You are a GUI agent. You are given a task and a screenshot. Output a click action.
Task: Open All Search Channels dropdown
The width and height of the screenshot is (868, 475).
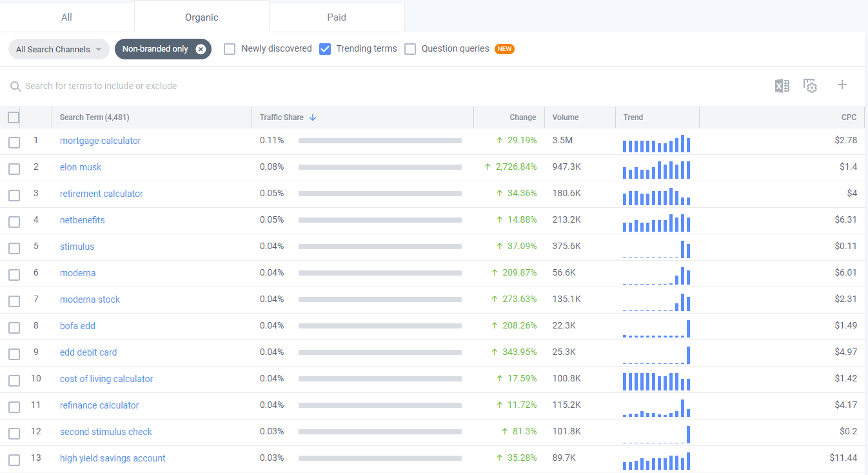[59, 49]
